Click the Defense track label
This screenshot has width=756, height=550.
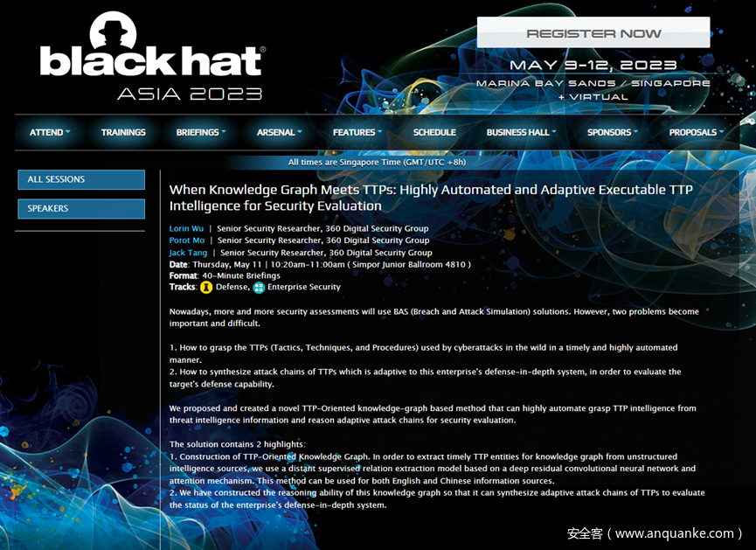pos(232,287)
